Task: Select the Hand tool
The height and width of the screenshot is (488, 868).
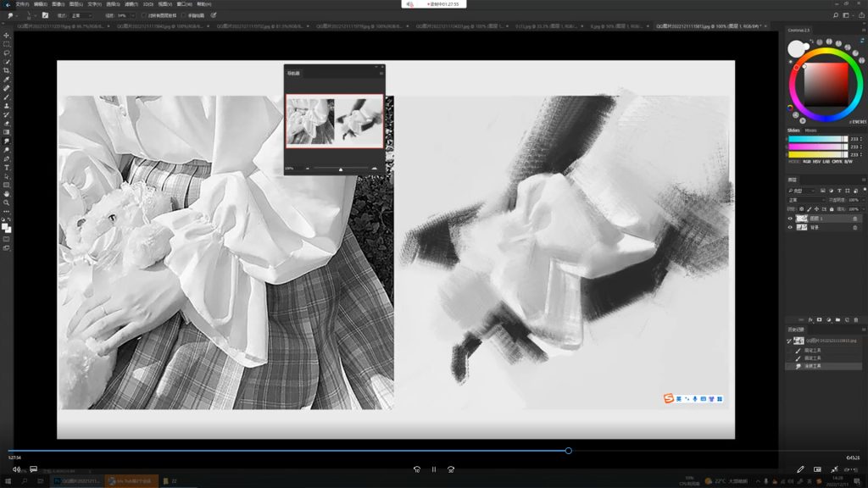Action: pyautogui.click(x=7, y=193)
